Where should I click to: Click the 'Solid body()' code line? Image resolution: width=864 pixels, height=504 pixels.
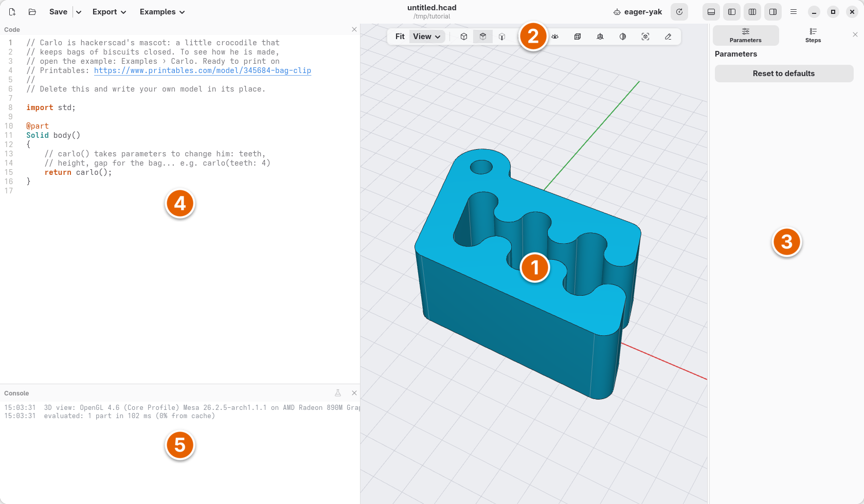(53, 135)
